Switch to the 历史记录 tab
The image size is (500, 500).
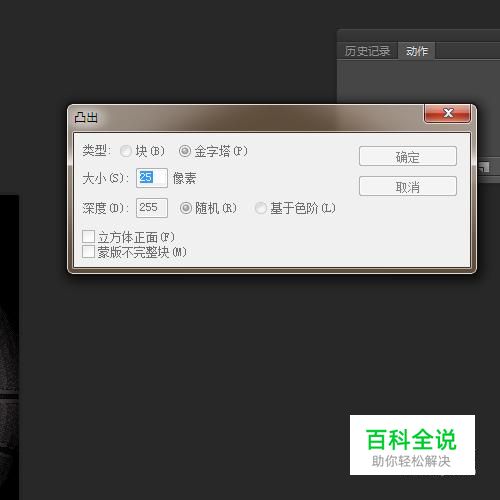367,51
